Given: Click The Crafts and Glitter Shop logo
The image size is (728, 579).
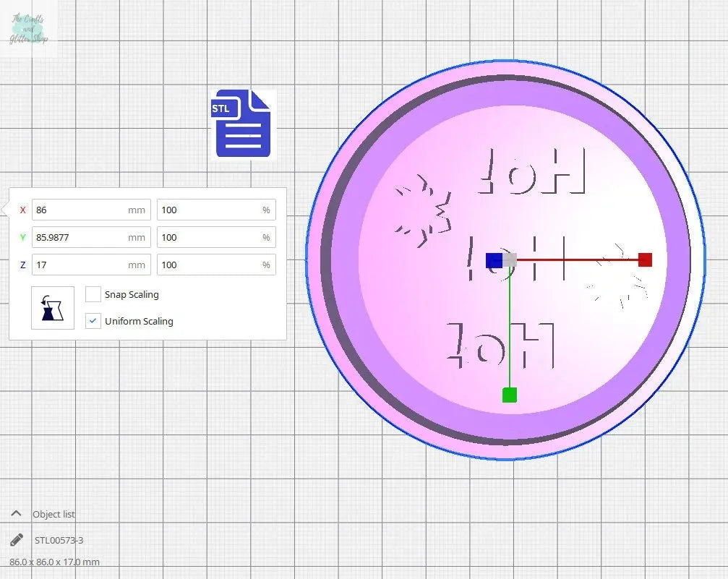Looking at the screenshot, I should pyautogui.click(x=29, y=29).
